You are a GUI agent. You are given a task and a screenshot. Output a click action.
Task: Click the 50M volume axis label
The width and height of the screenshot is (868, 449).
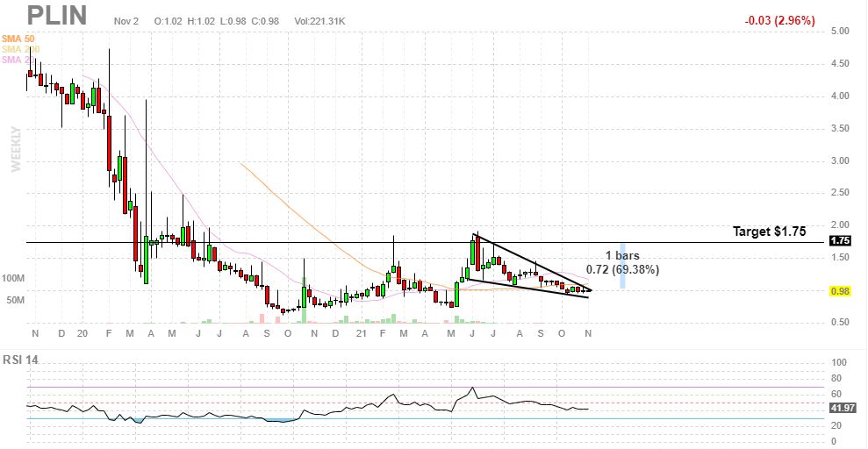pos(16,300)
